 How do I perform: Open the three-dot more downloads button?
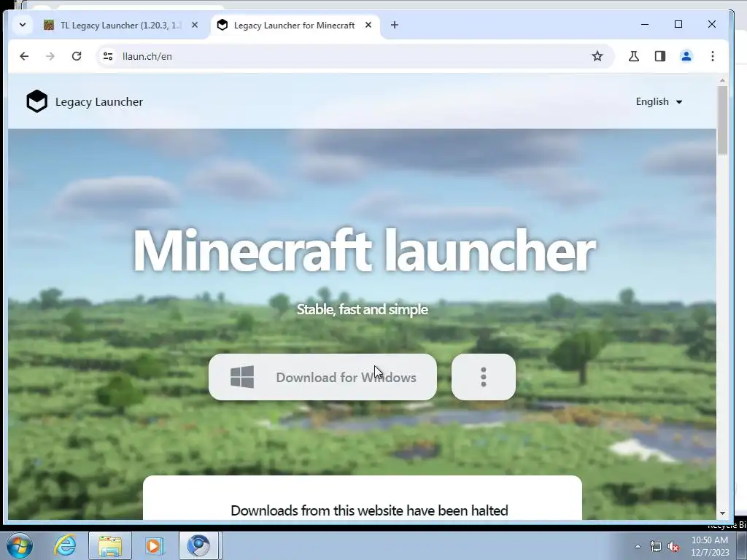pyautogui.click(x=483, y=377)
